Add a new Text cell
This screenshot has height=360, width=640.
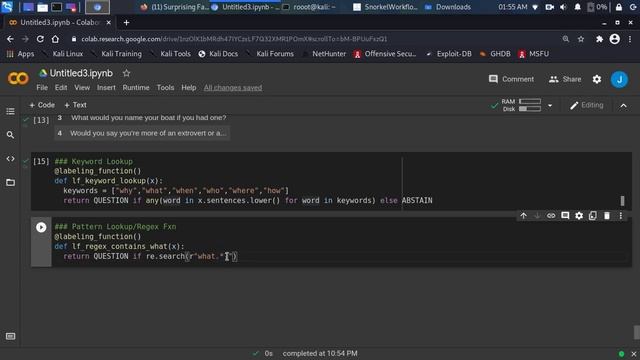click(x=76, y=105)
